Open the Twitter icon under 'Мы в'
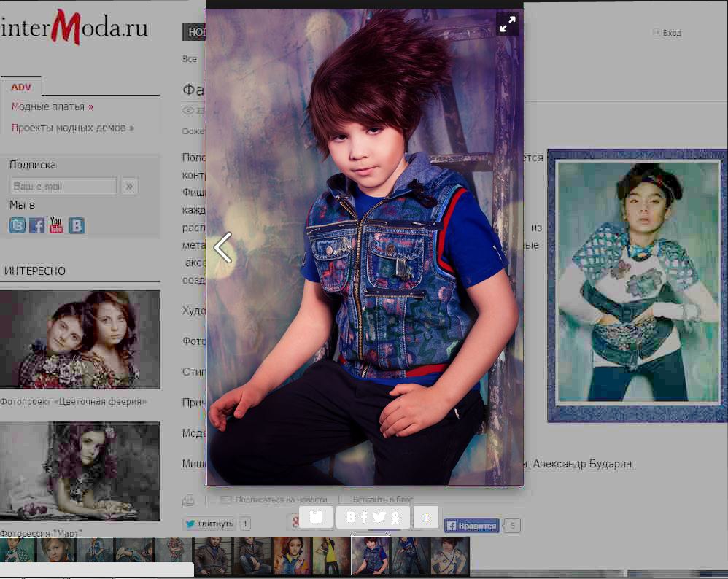728x579 pixels. [18, 225]
